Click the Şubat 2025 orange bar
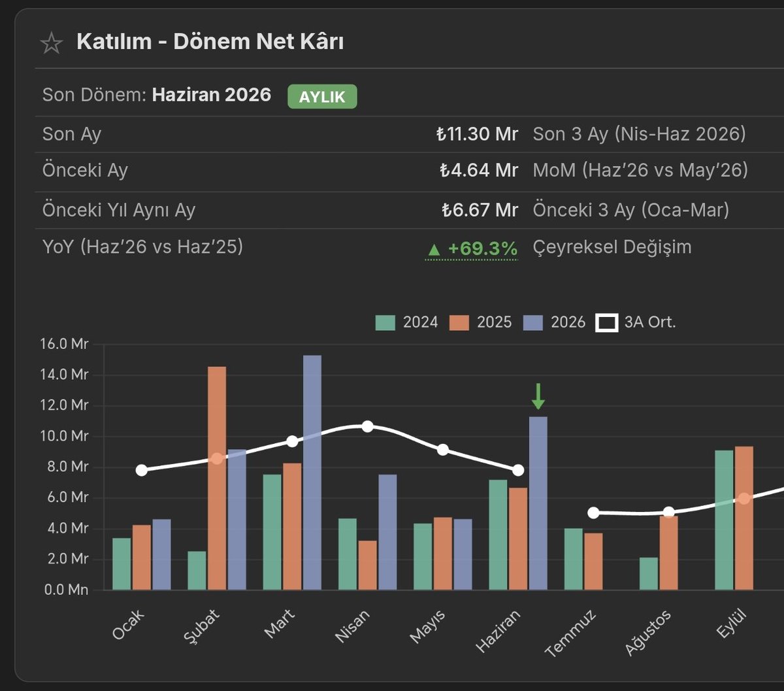The height and width of the screenshot is (691, 784). pos(217,478)
